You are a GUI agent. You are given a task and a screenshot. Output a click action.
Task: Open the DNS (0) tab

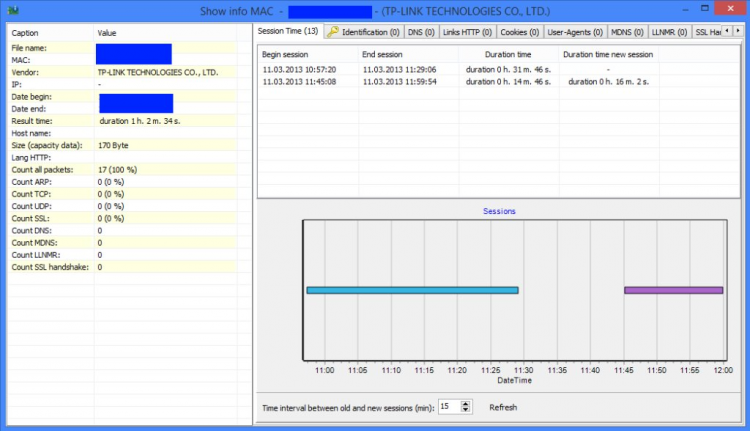click(x=421, y=32)
